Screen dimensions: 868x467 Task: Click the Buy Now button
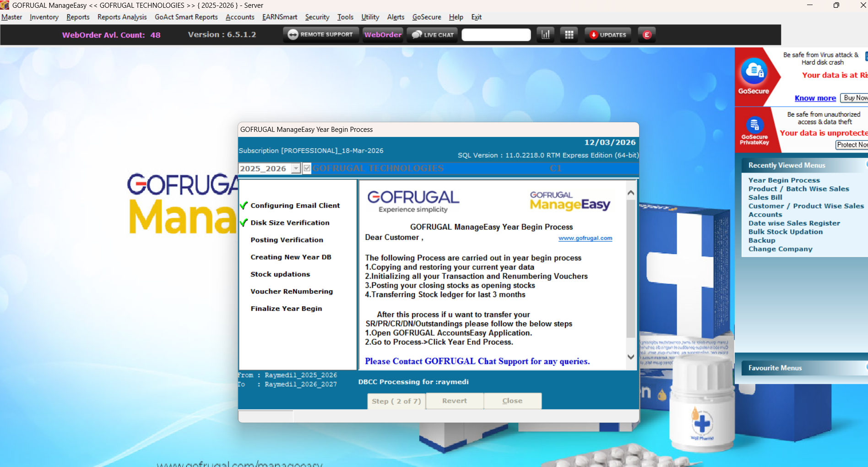click(x=855, y=98)
